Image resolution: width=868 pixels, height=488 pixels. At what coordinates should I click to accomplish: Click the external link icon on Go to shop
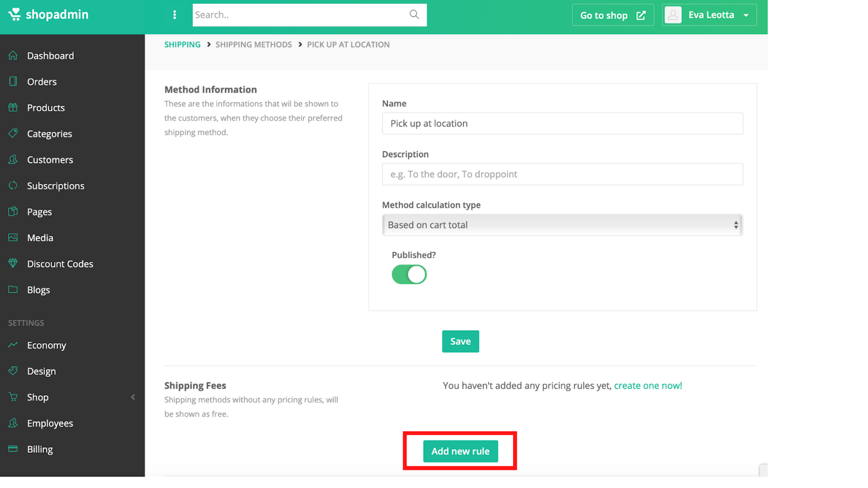click(641, 15)
